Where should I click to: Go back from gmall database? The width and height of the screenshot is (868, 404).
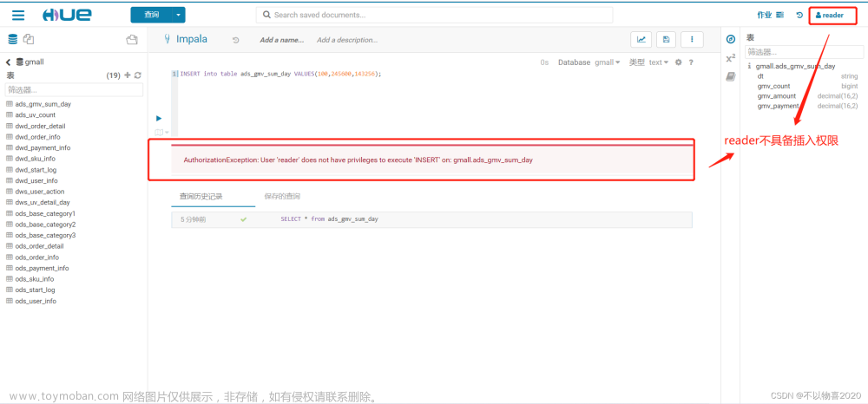pyautogui.click(x=9, y=62)
